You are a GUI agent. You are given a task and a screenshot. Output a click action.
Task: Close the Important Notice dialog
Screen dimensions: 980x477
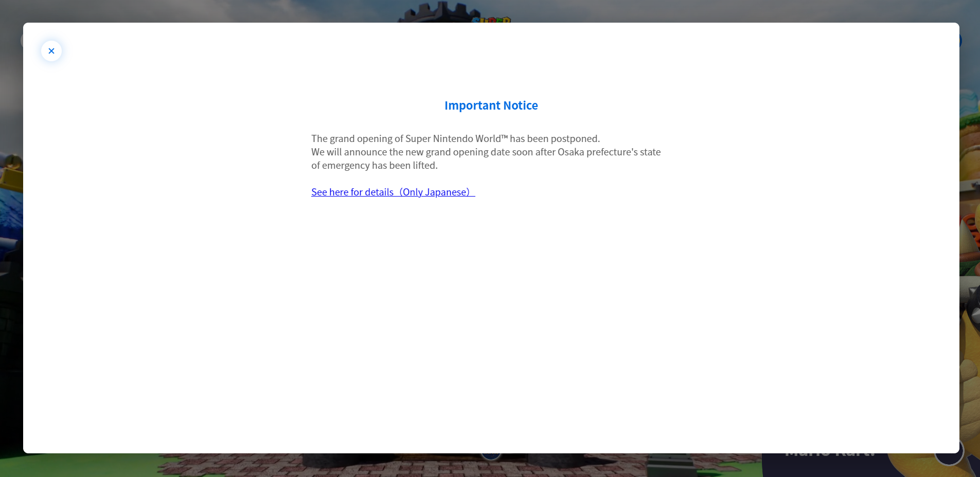pyautogui.click(x=51, y=51)
